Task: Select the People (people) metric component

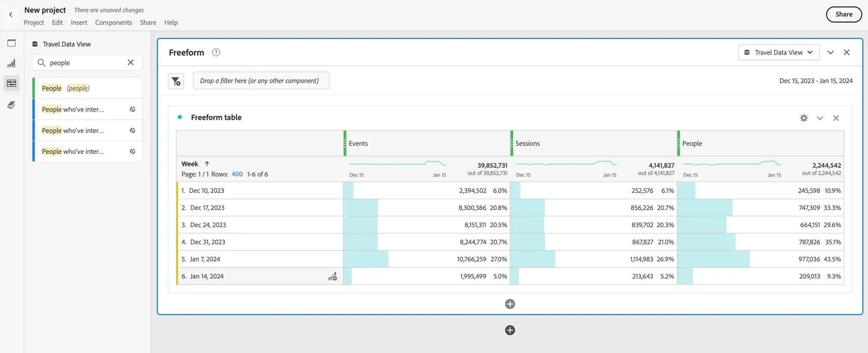Action: coord(88,88)
